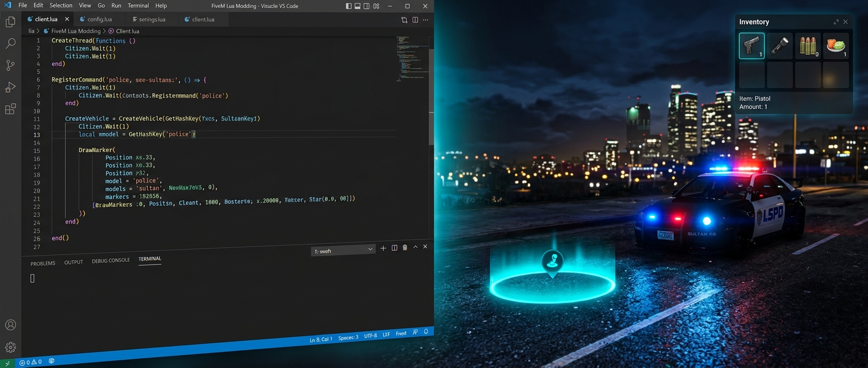Expand the Inventory window with the resize icon
The width and height of the screenshot is (868, 368).
(836, 22)
